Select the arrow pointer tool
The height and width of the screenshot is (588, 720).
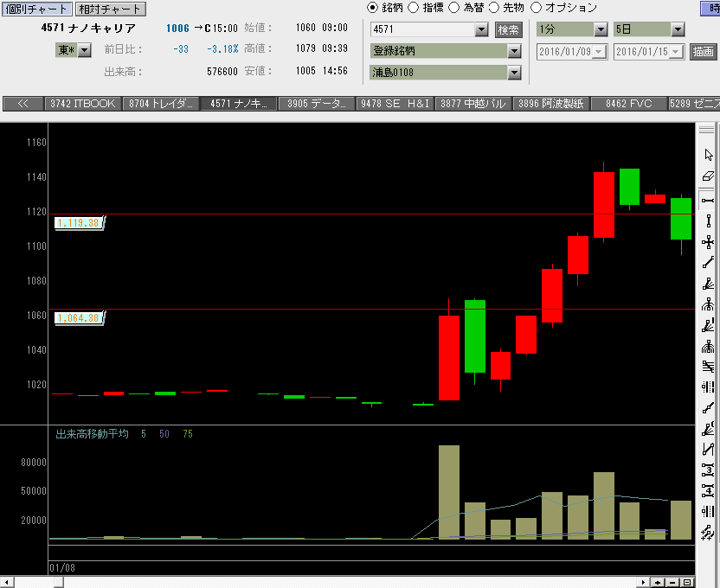708,155
